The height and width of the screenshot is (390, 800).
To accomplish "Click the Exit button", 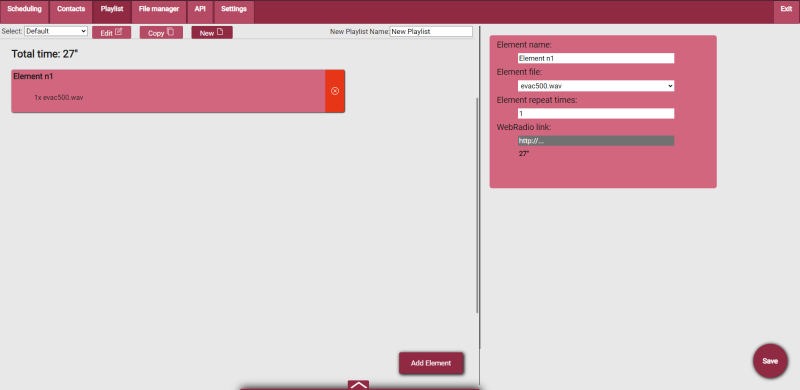I will tap(786, 12).
